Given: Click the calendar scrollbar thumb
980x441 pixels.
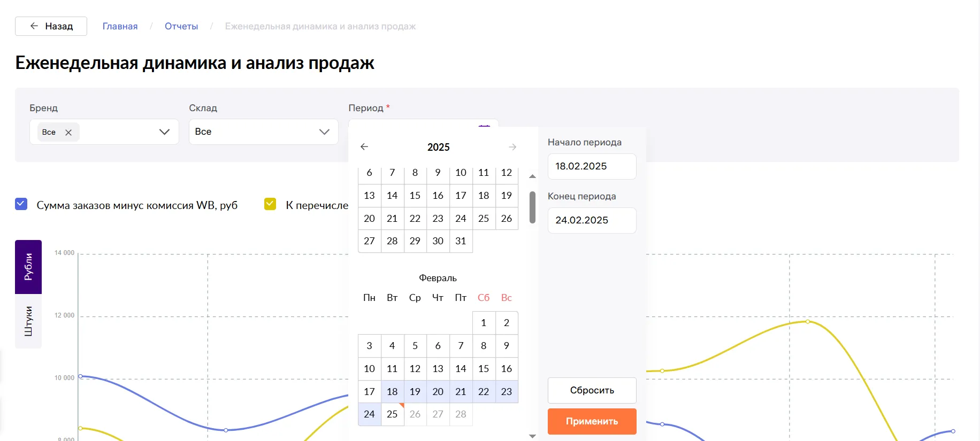Looking at the screenshot, I should (x=532, y=207).
